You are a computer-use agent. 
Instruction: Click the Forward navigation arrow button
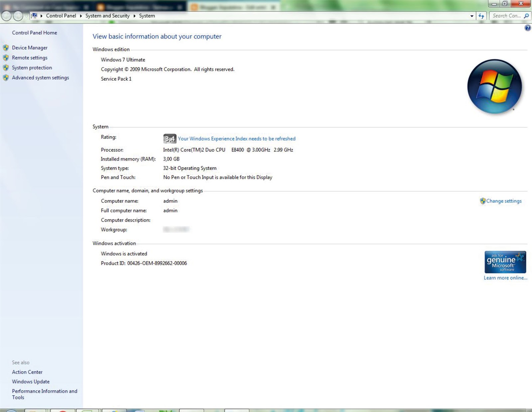pyautogui.click(x=18, y=16)
